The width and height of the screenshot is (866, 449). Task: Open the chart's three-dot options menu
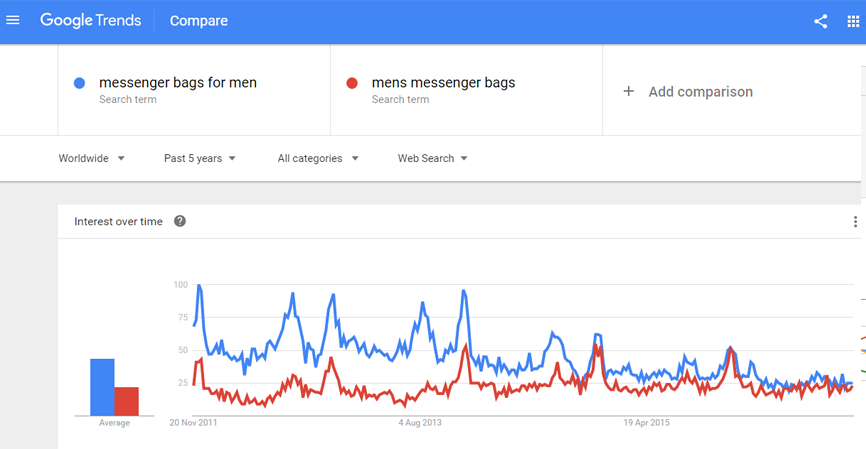point(856,222)
